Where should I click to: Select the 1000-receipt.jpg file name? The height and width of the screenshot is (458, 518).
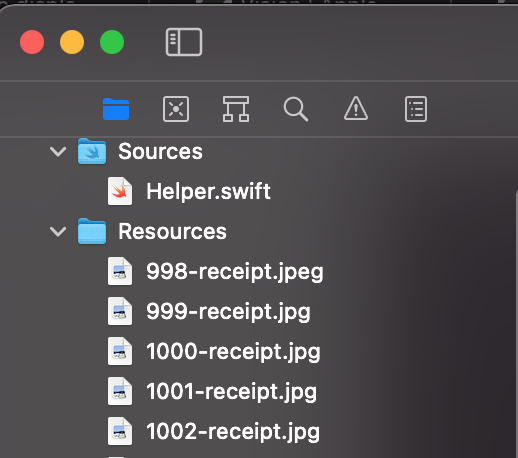pos(233,352)
